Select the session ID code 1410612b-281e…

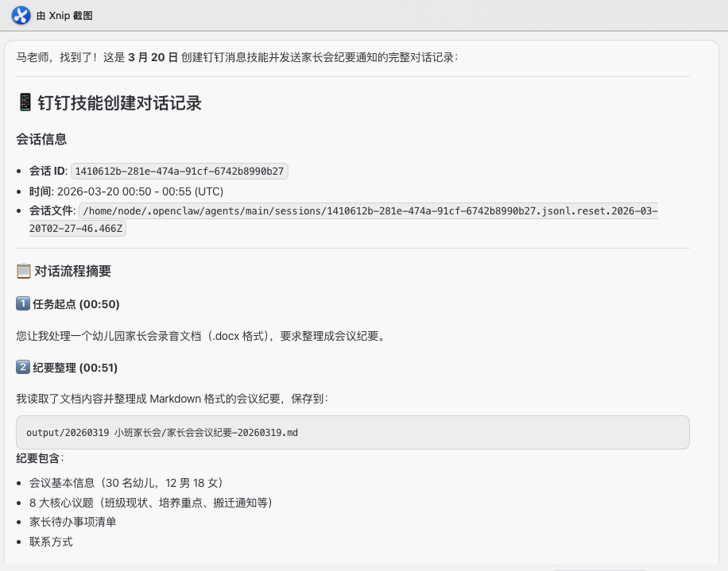(180, 171)
